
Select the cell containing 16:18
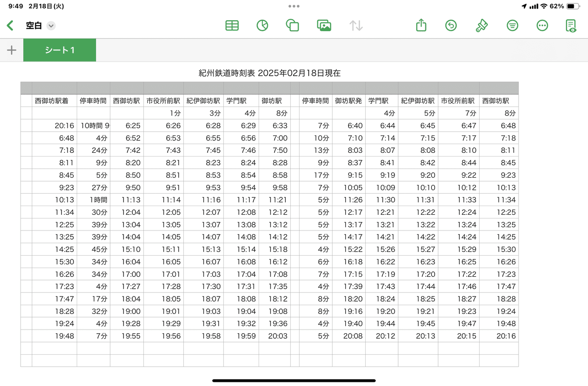pyautogui.click(x=349, y=262)
